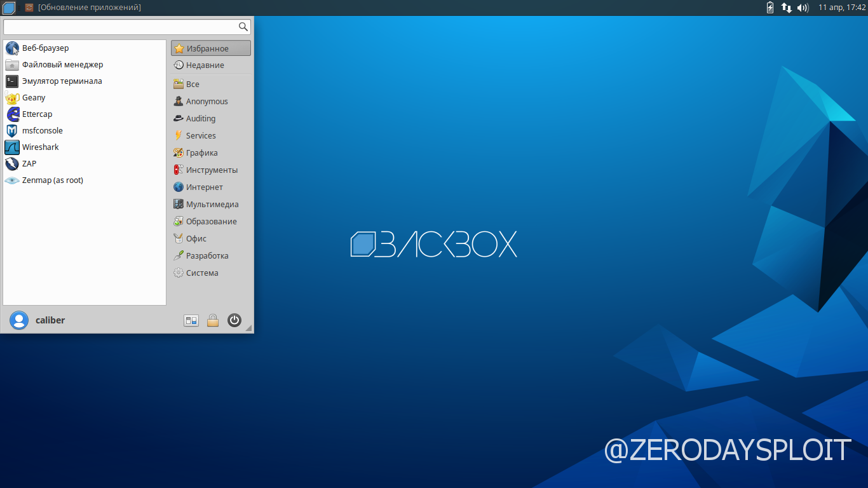This screenshot has width=868, height=488.
Task: Click the search magnifier icon
Action: (243, 27)
